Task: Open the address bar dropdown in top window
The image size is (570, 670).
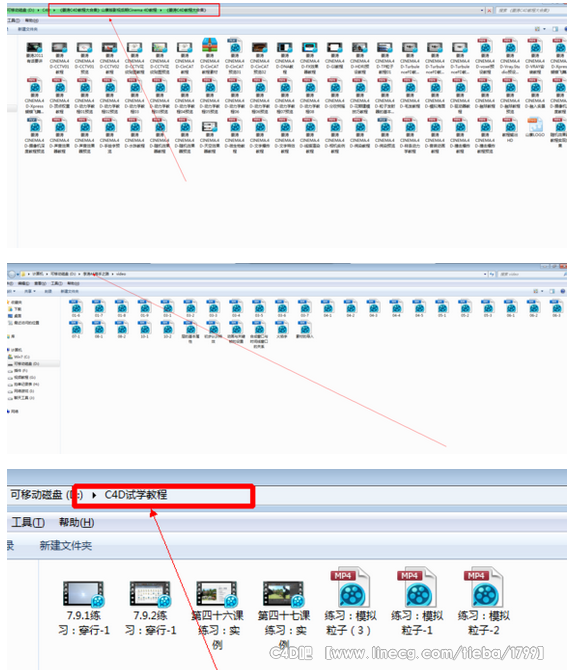Action: click(x=482, y=10)
